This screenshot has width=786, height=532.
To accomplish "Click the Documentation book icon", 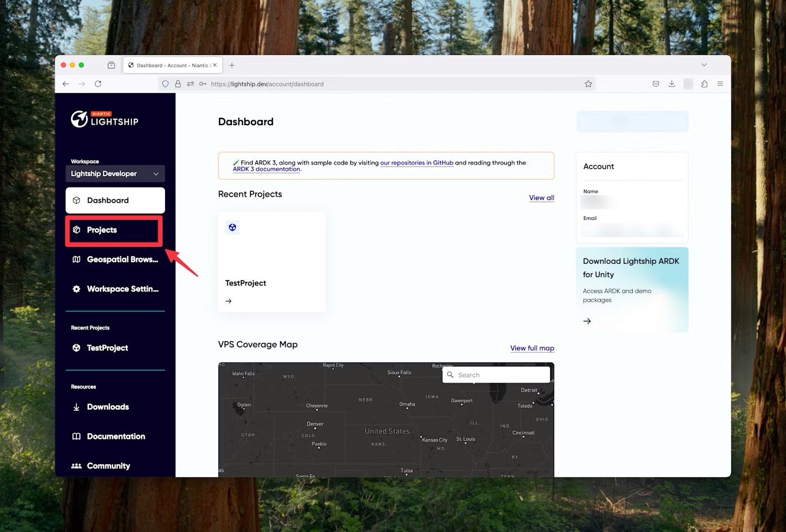I will click(x=76, y=437).
